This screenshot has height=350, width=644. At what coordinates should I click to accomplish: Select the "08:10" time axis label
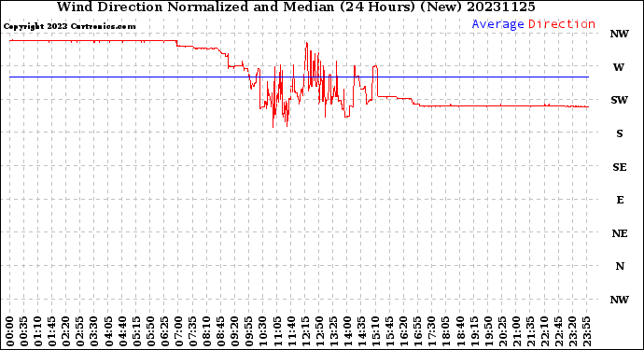(x=206, y=331)
